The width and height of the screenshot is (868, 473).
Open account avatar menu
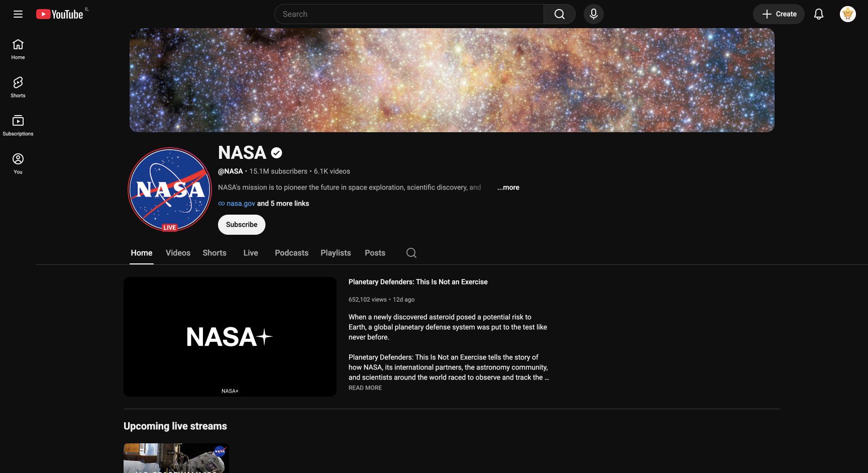click(848, 14)
